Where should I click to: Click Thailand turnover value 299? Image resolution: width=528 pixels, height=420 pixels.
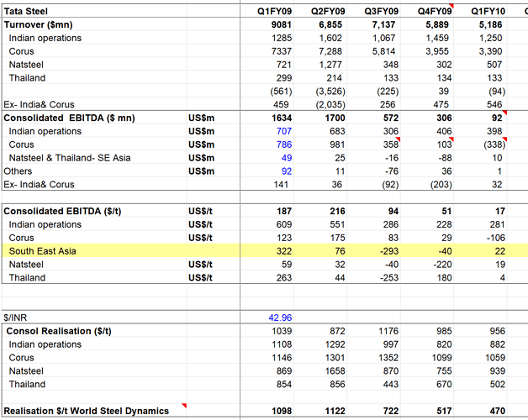(284, 78)
